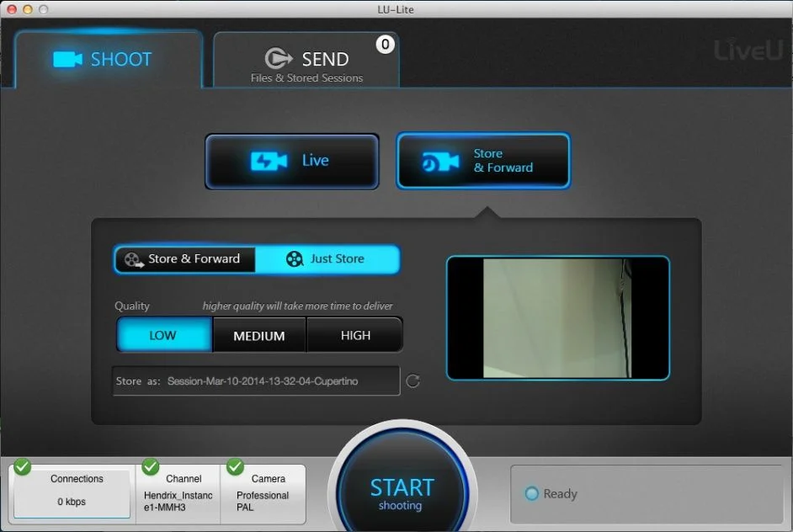Click the Ready status indicator circle

point(531,493)
